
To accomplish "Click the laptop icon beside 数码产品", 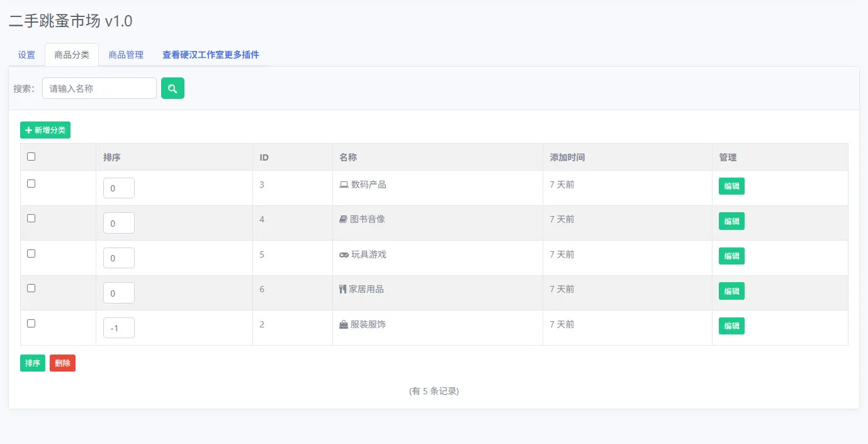I will pos(344,185).
